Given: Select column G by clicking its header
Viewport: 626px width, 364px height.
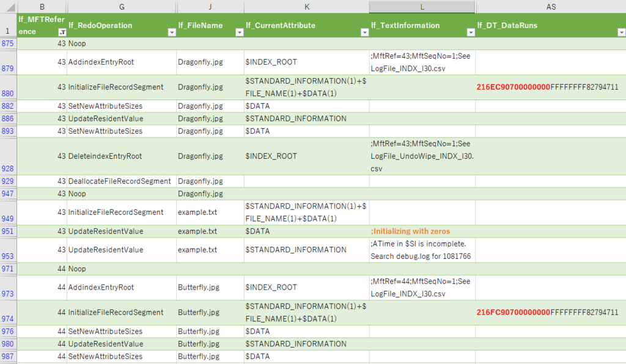Looking at the screenshot, I should tap(121, 7).
